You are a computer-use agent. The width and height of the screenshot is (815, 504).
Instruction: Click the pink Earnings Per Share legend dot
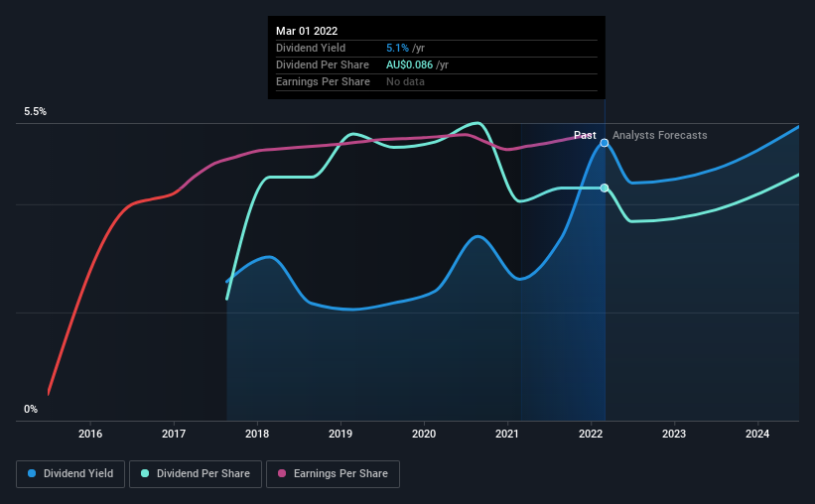[x=282, y=473]
